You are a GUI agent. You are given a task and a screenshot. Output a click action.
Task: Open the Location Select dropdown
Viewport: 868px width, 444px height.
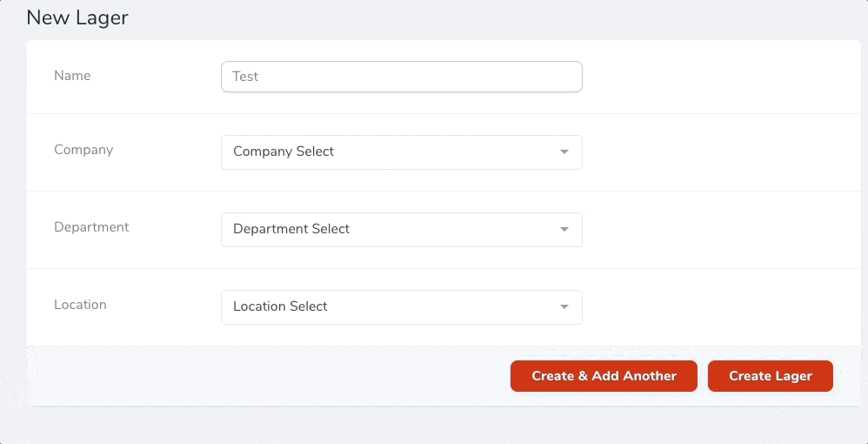point(401,307)
